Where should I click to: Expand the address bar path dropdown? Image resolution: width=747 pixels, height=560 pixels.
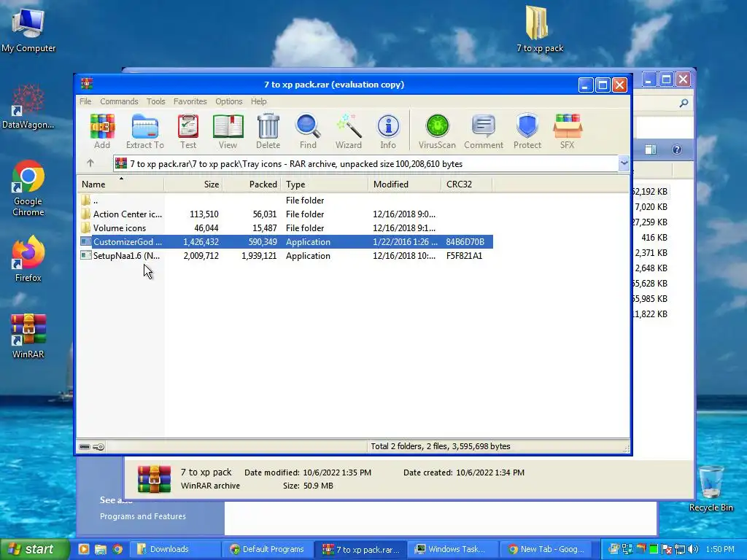[624, 163]
